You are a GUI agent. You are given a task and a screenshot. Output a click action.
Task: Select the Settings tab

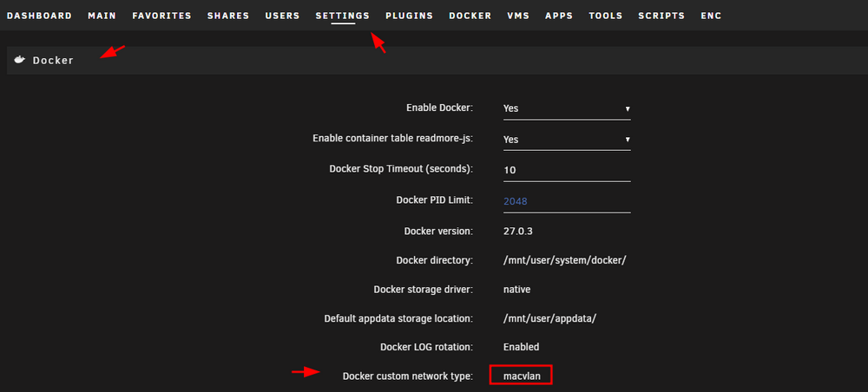(x=343, y=16)
